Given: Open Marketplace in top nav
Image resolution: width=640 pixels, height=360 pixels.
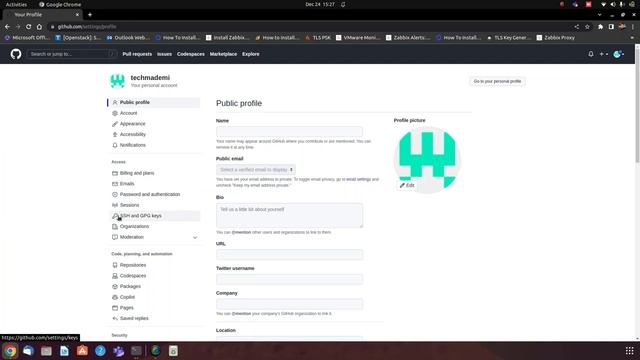Looking at the screenshot, I should [x=223, y=54].
